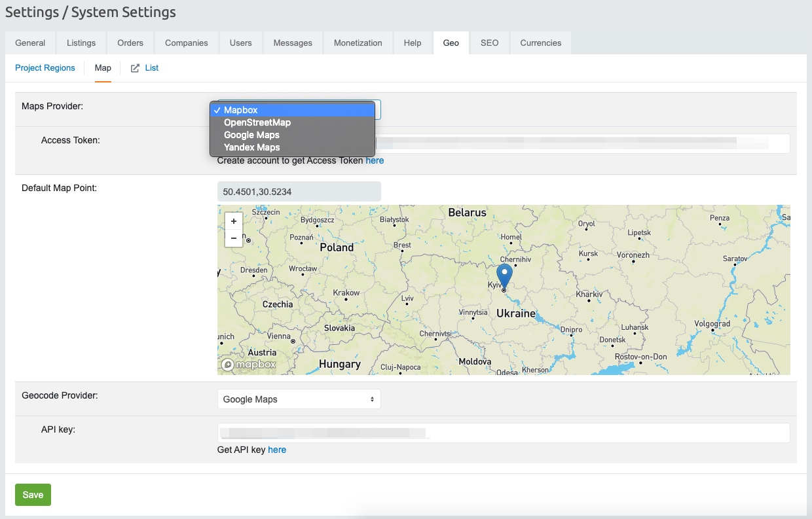Click the Default Map Point coordinates field
The image size is (812, 519).
pyautogui.click(x=299, y=192)
